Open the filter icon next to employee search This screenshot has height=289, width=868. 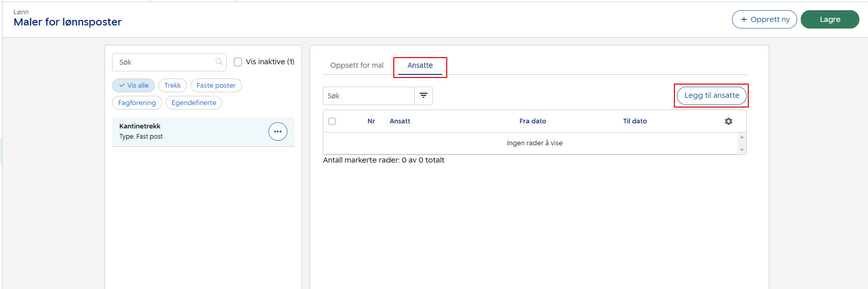pyautogui.click(x=423, y=96)
